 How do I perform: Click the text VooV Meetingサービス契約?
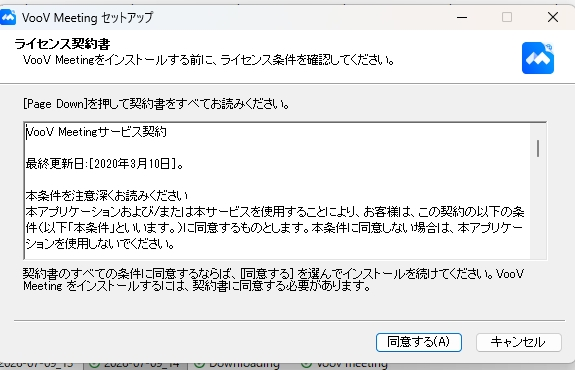pos(96,132)
